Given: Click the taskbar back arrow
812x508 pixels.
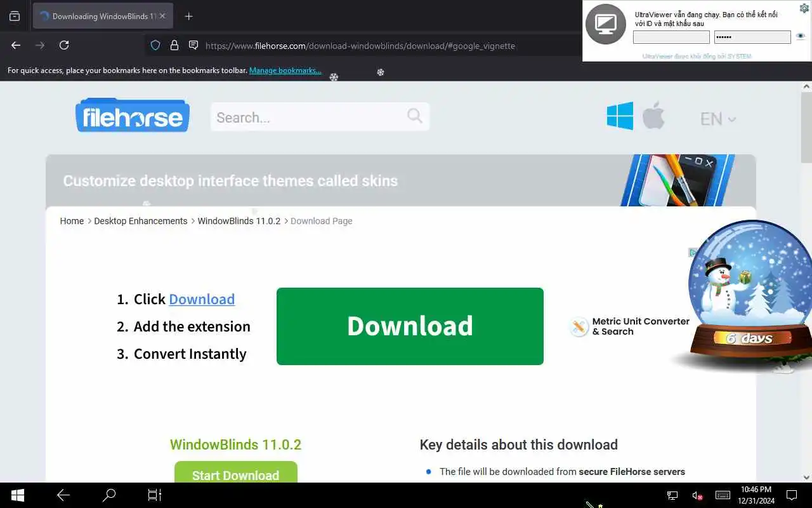Looking at the screenshot, I should [x=63, y=495].
